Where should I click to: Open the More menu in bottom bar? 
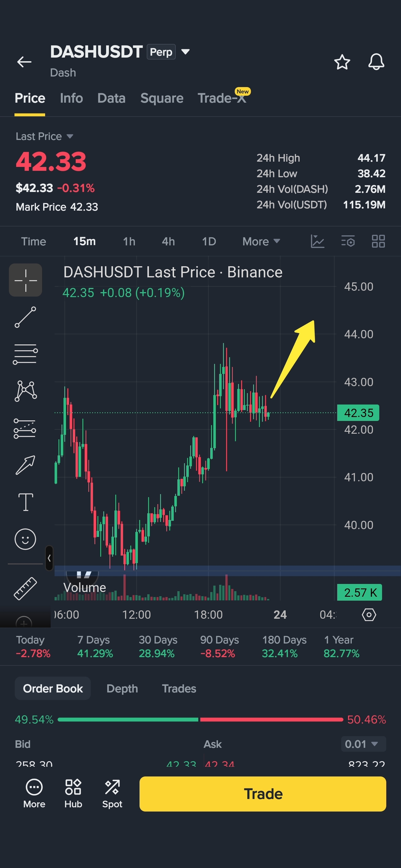click(x=34, y=793)
